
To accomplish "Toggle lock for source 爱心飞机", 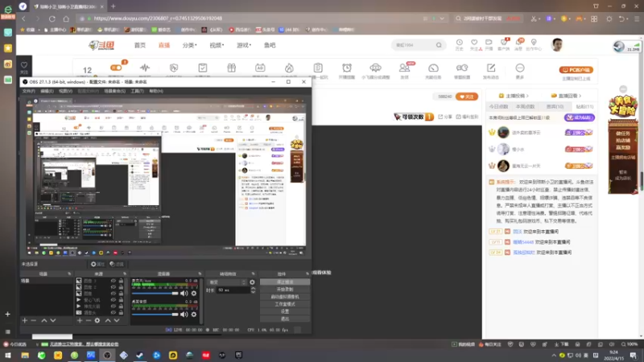I will pyautogui.click(x=121, y=299).
